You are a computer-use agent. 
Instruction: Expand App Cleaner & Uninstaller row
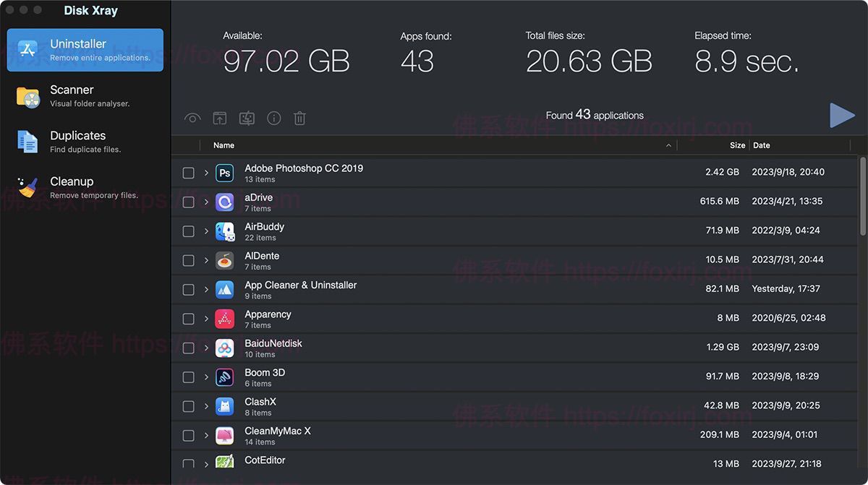click(206, 290)
